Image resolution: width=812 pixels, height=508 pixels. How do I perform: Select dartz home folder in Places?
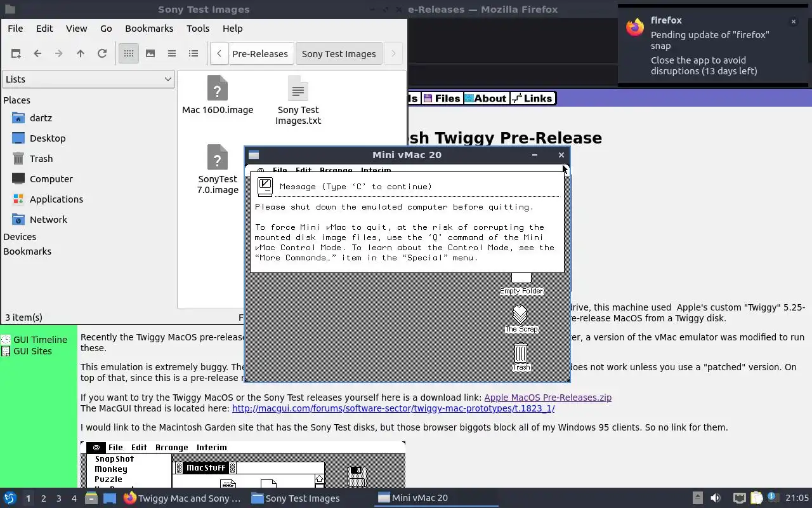[x=41, y=118]
